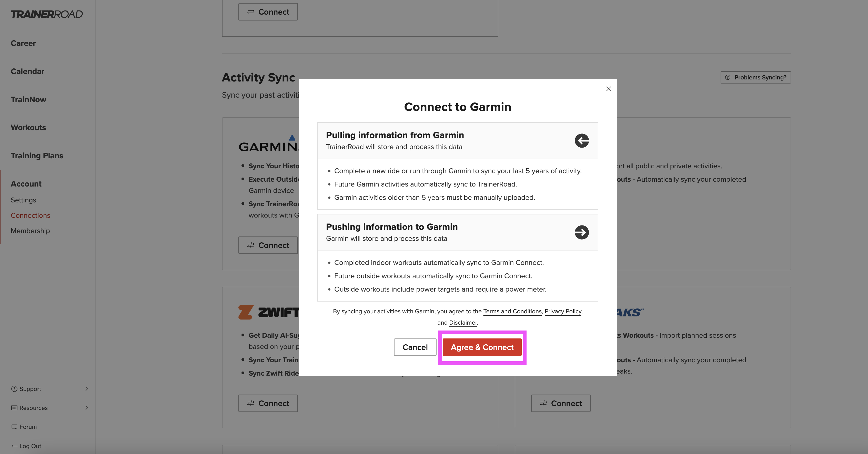Go to Membership under Account
Image resolution: width=868 pixels, height=454 pixels.
tap(30, 231)
